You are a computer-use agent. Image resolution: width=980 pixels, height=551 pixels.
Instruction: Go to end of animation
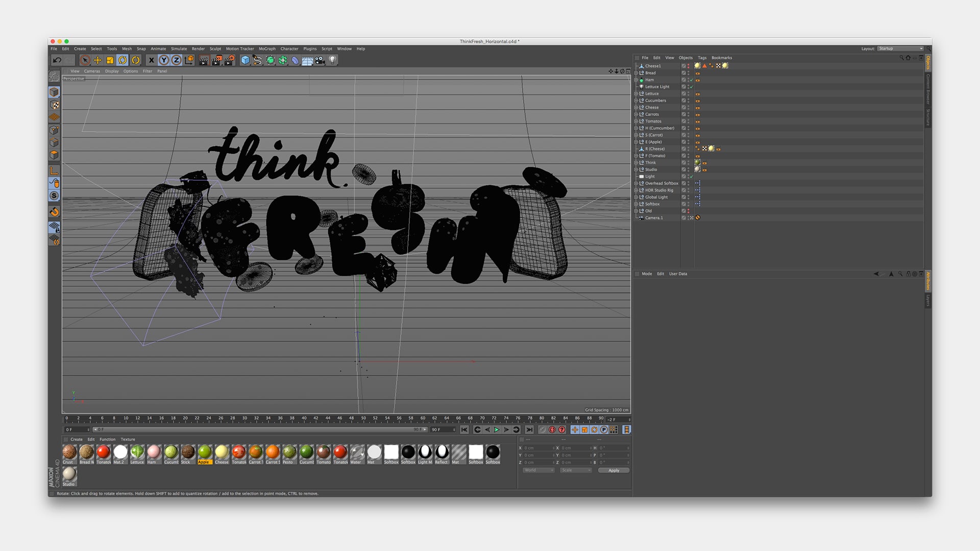point(529,430)
